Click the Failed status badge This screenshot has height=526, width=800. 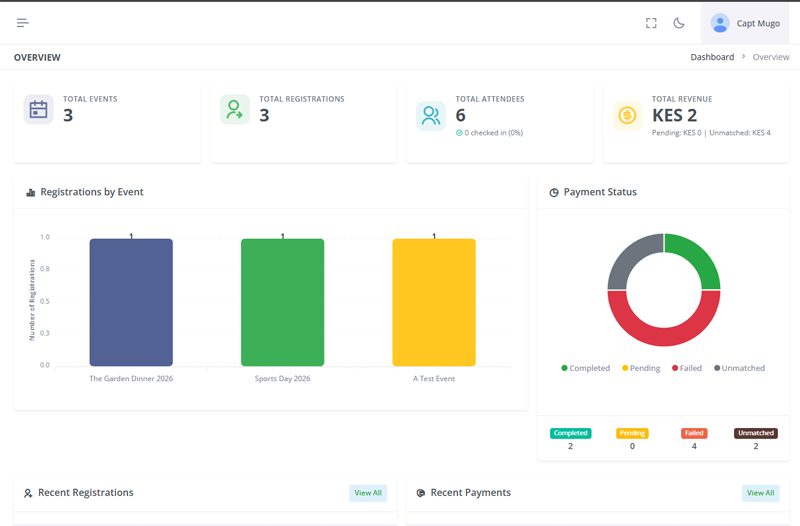click(694, 433)
